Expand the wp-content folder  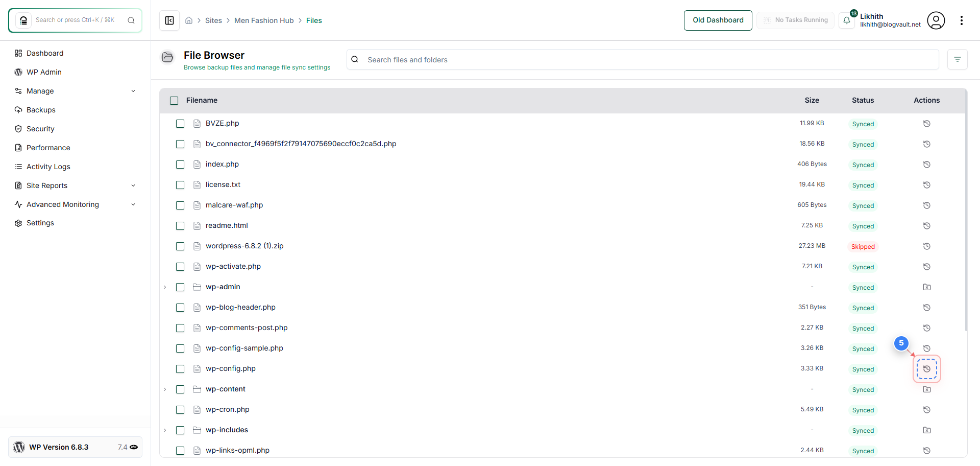click(x=164, y=389)
